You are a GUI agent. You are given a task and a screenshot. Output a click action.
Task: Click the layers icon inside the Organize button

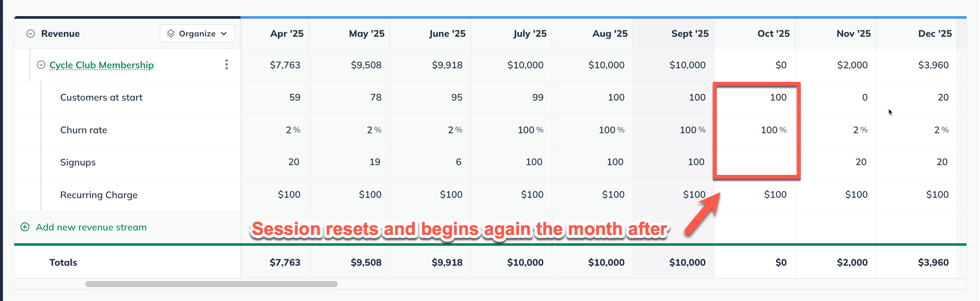(171, 33)
